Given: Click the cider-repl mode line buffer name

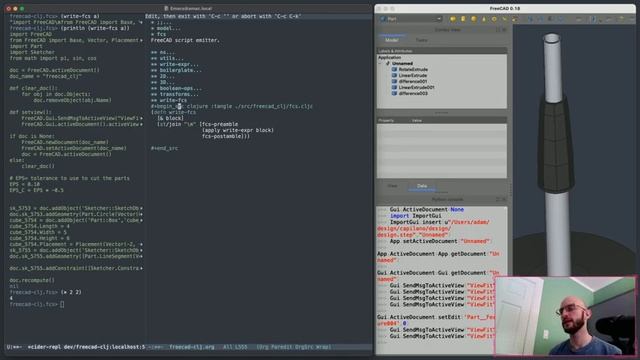Looking at the screenshot, I should [x=87, y=347].
